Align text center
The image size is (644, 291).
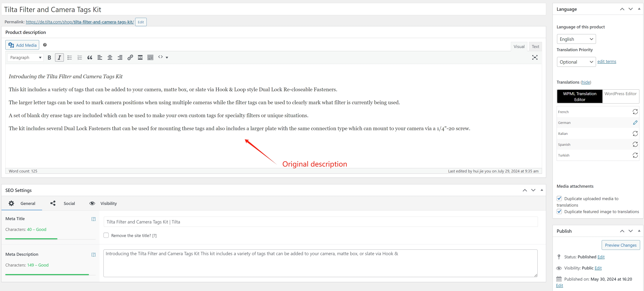[110, 57]
